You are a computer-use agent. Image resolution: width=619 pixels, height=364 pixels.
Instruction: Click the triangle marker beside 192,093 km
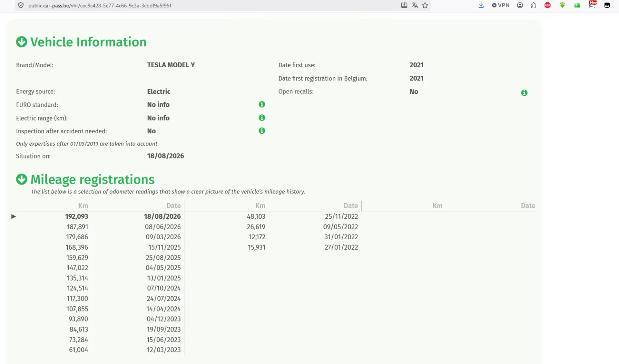coord(14,216)
